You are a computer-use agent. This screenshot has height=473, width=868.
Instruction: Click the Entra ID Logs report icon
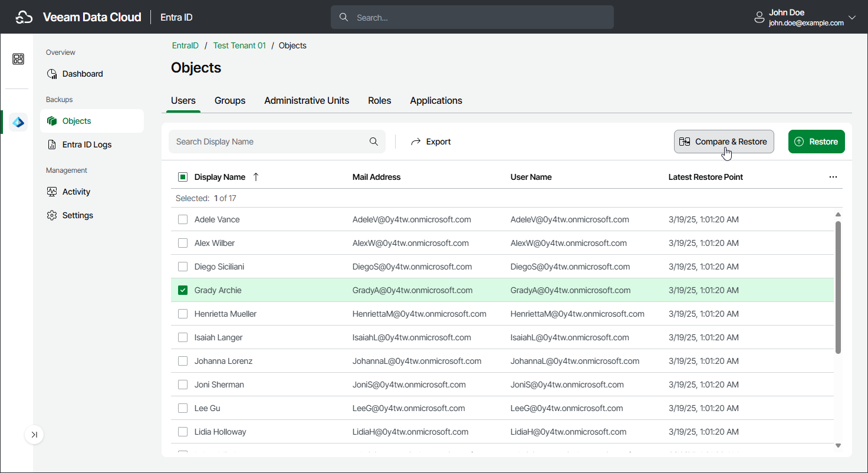[x=52, y=144]
